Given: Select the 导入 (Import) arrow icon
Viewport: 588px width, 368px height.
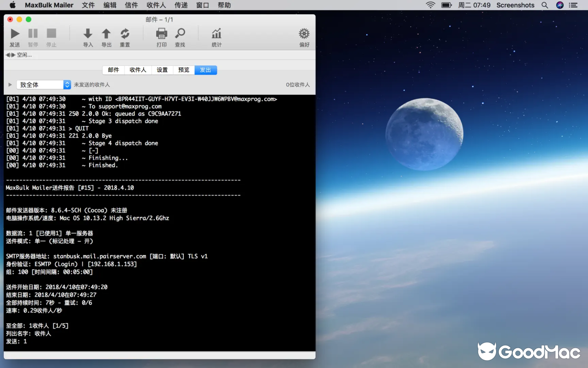Looking at the screenshot, I should pyautogui.click(x=88, y=33).
